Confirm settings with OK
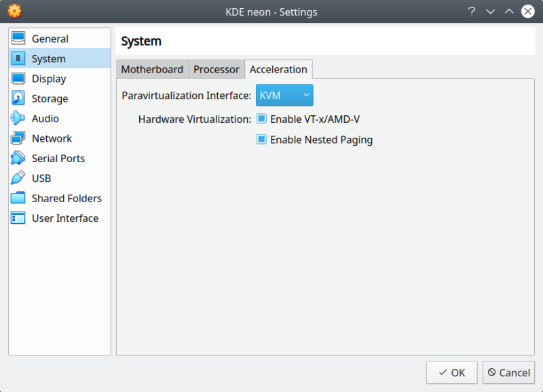The height and width of the screenshot is (392, 543). (451, 372)
